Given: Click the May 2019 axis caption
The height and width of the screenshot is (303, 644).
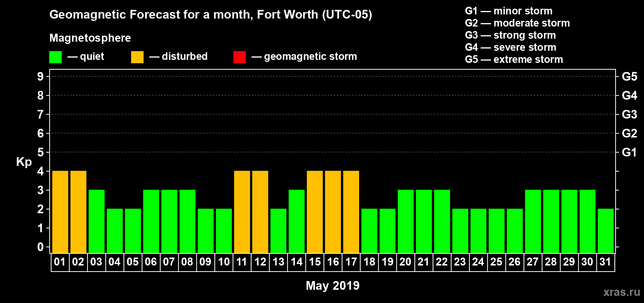Looking at the screenshot, I should [x=333, y=286].
